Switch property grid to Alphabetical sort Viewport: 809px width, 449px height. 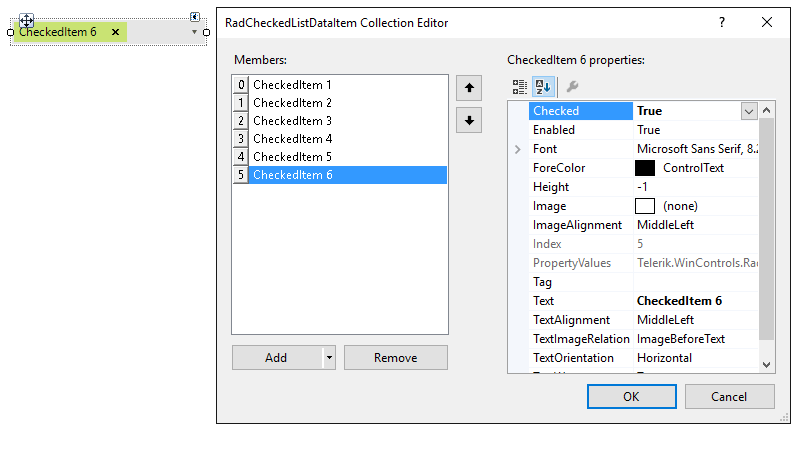pyautogui.click(x=543, y=87)
